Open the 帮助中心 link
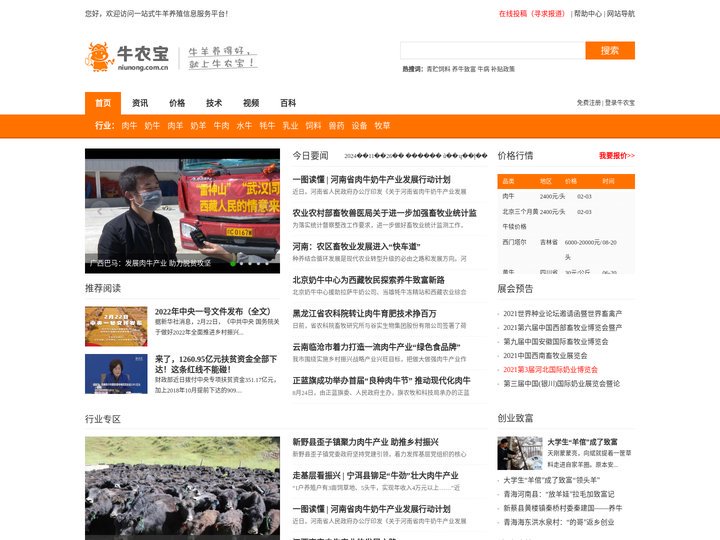 point(587,14)
